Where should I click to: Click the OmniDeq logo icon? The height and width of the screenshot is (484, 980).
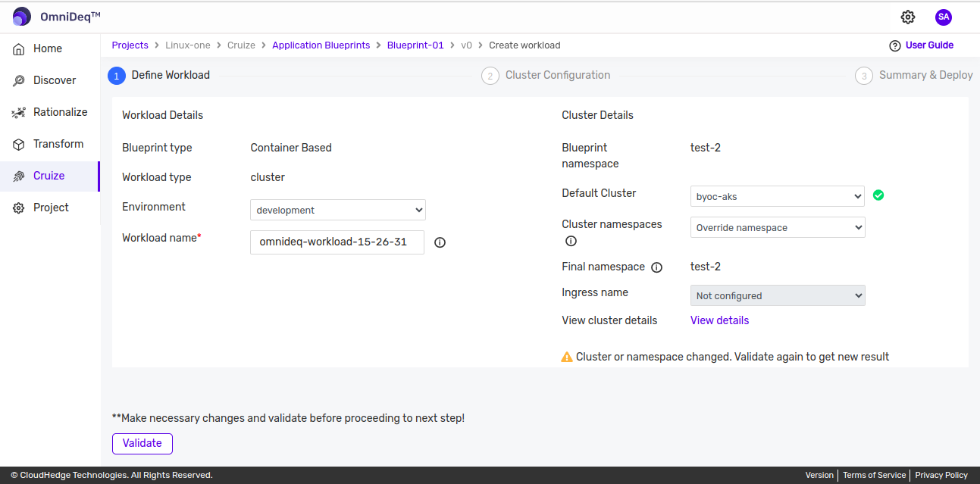point(22,17)
